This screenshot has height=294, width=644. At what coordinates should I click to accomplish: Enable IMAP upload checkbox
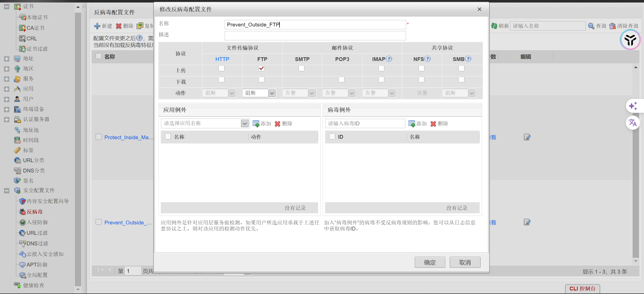(381, 68)
